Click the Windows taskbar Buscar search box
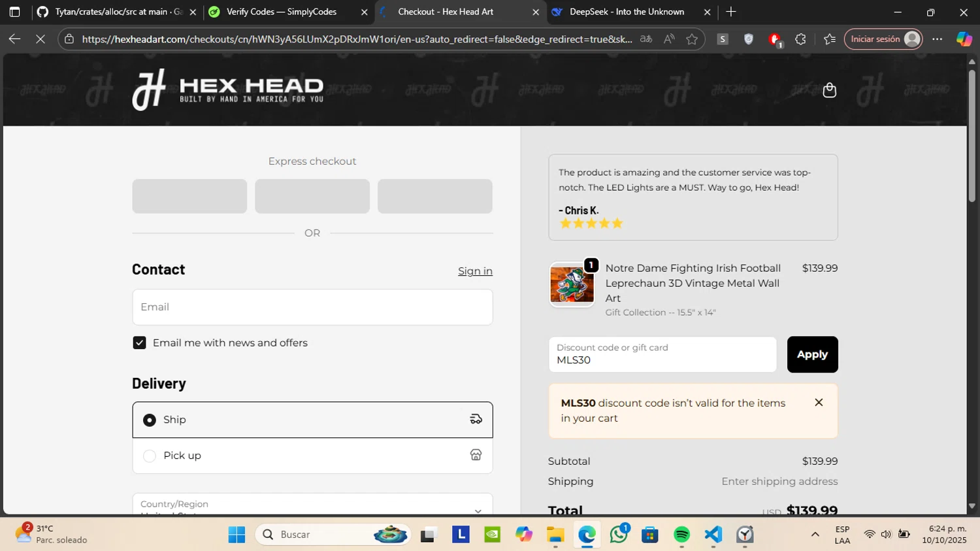The width and height of the screenshot is (980, 551). (333, 535)
